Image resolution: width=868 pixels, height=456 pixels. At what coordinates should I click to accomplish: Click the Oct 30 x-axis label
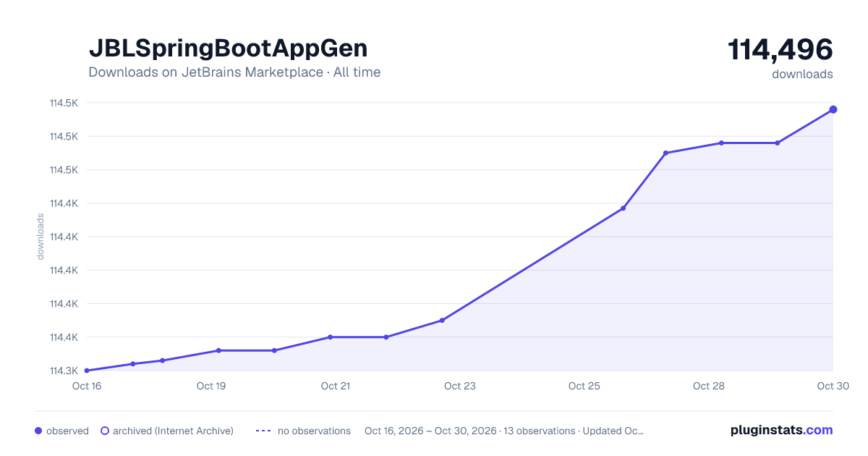click(832, 386)
